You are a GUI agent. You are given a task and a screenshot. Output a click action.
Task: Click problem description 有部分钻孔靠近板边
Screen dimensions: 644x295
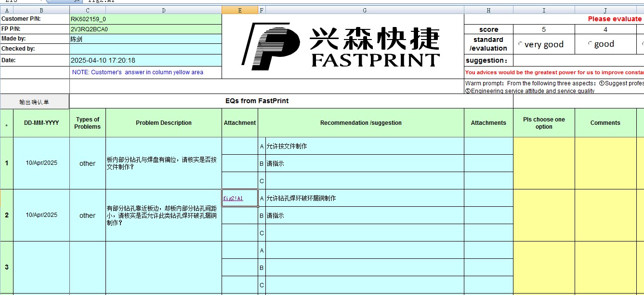[x=162, y=215]
